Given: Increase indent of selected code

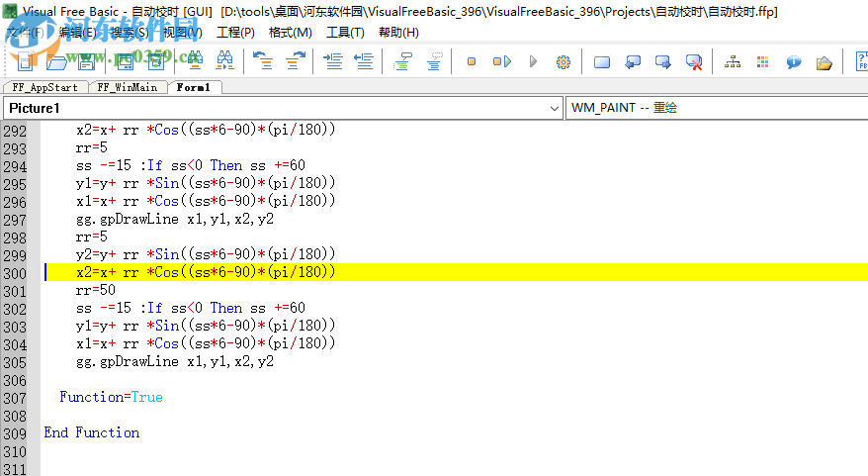Looking at the screenshot, I should tap(333, 61).
